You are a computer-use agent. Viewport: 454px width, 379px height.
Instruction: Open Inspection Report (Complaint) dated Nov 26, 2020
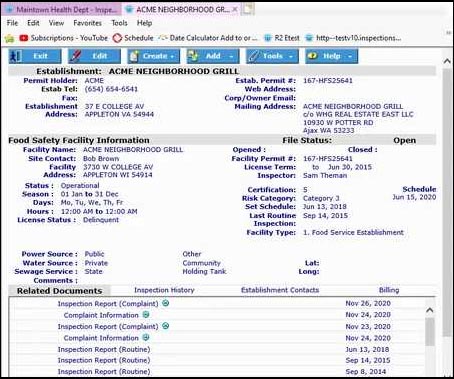click(108, 304)
